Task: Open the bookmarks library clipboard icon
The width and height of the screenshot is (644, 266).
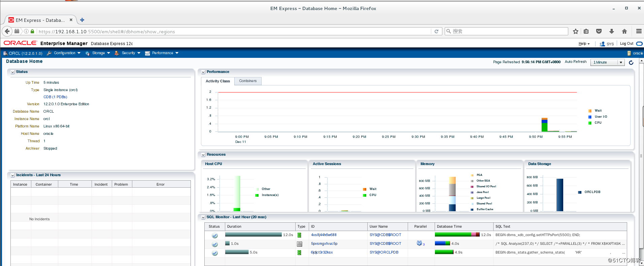Action: [x=586, y=31]
